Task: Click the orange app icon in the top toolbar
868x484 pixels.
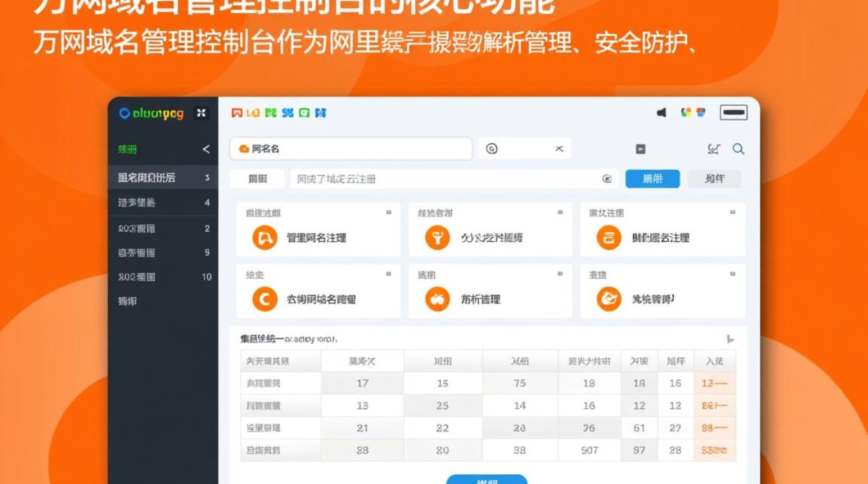Action: [x=253, y=112]
